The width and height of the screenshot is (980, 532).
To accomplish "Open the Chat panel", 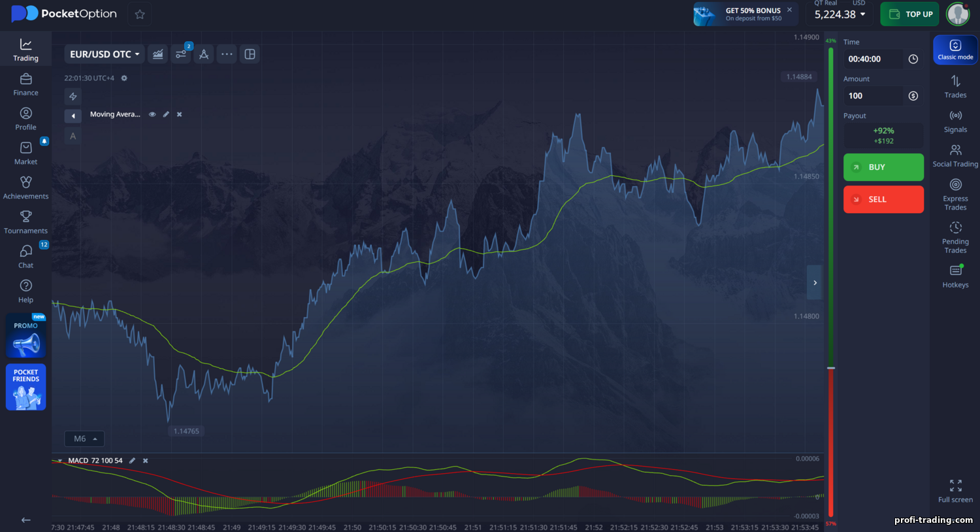I will [25, 257].
